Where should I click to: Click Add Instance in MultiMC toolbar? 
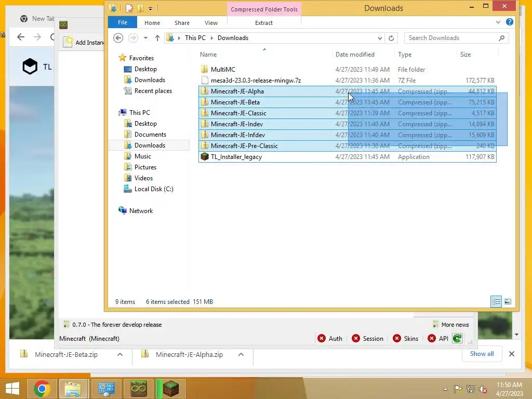[84, 42]
